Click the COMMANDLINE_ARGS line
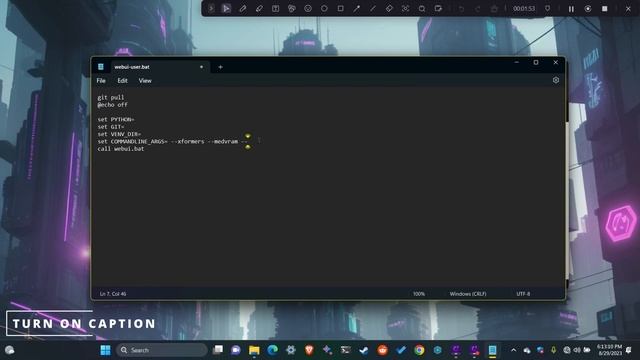640x360 pixels. coord(172,142)
